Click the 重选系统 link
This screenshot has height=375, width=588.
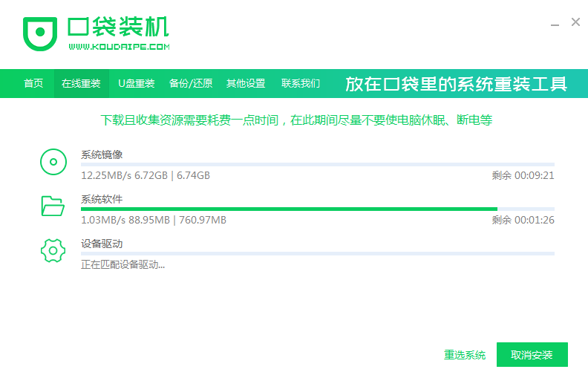pyautogui.click(x=465, y=355)
